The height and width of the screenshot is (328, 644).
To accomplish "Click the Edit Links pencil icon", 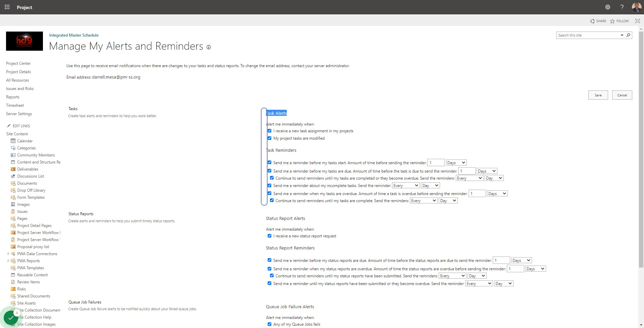I will coord(9,126).
